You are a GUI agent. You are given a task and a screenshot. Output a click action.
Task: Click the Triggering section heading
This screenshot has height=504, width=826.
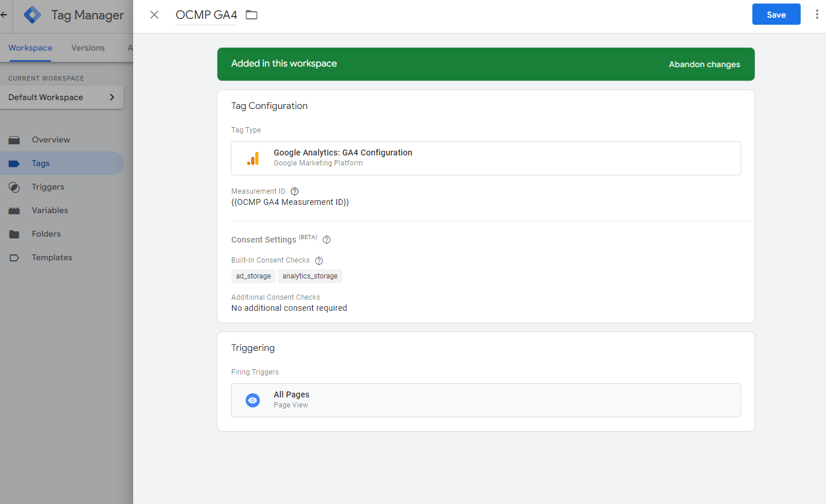point(253,348)
